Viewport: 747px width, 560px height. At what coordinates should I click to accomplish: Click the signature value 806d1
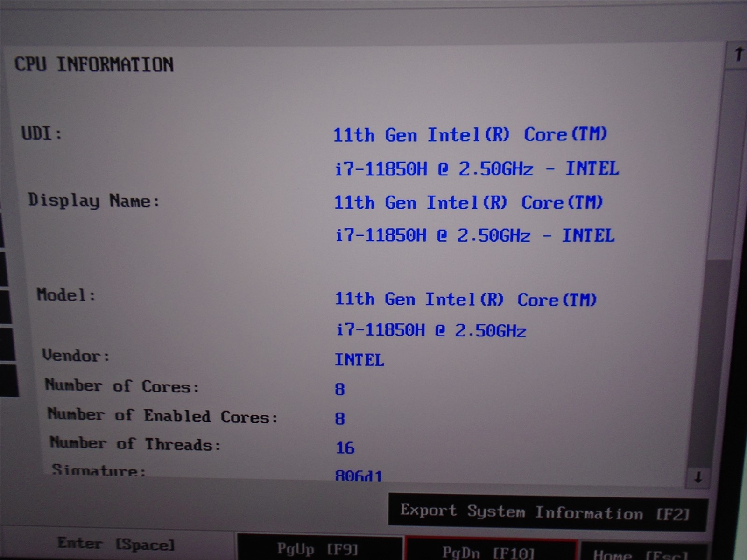coord(359,476)
